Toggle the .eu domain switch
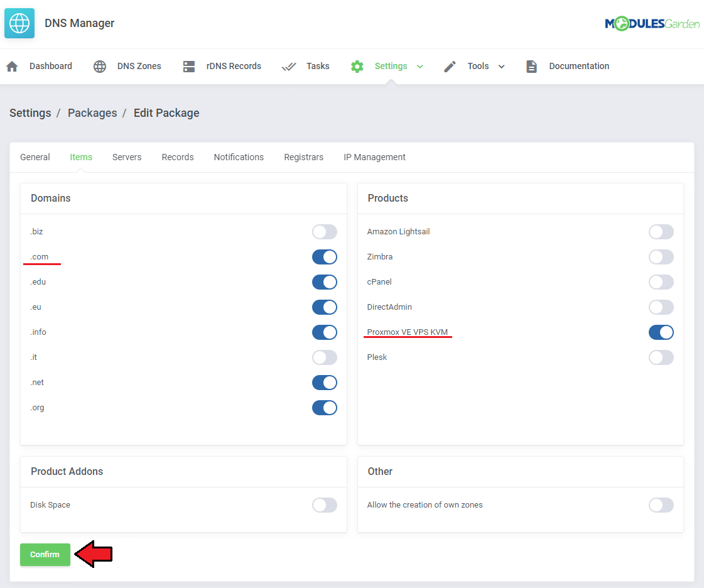704x588 pixels. pyautogui.click(x=325, y=307)
